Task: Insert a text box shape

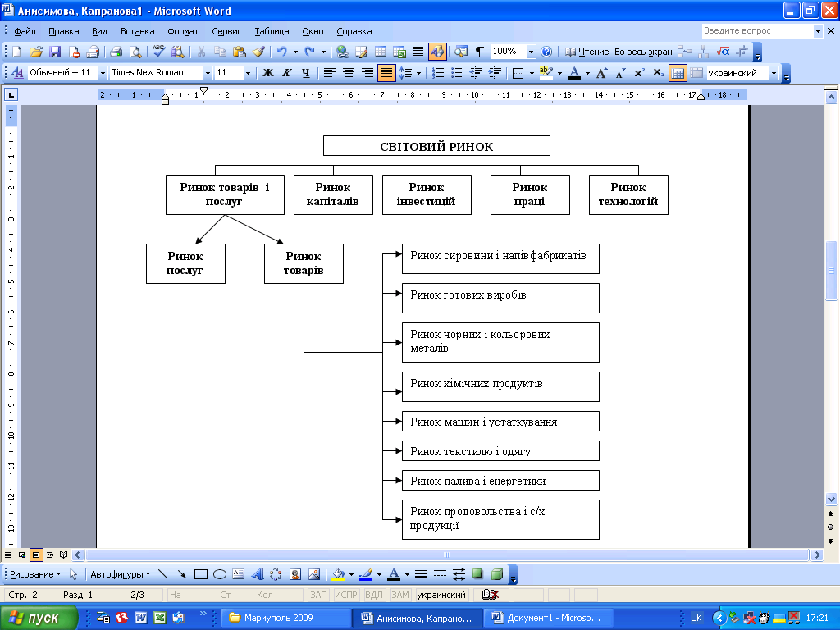Action: [x=239, y=574]
